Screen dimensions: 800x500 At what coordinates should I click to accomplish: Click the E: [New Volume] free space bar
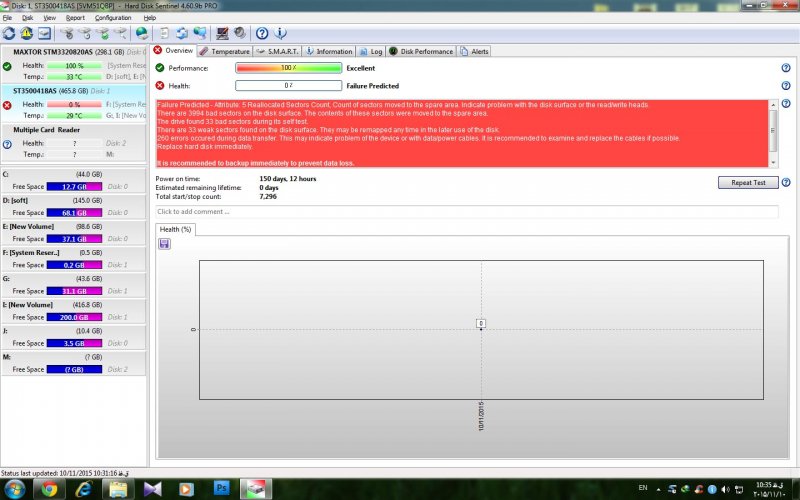click(74, 239)
